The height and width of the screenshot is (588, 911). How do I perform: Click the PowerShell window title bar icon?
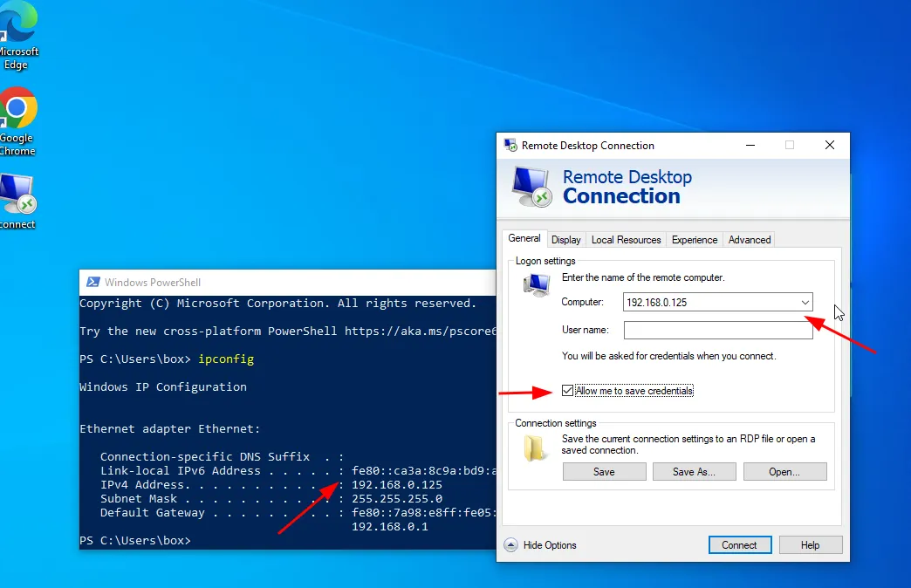click(91, 283)
